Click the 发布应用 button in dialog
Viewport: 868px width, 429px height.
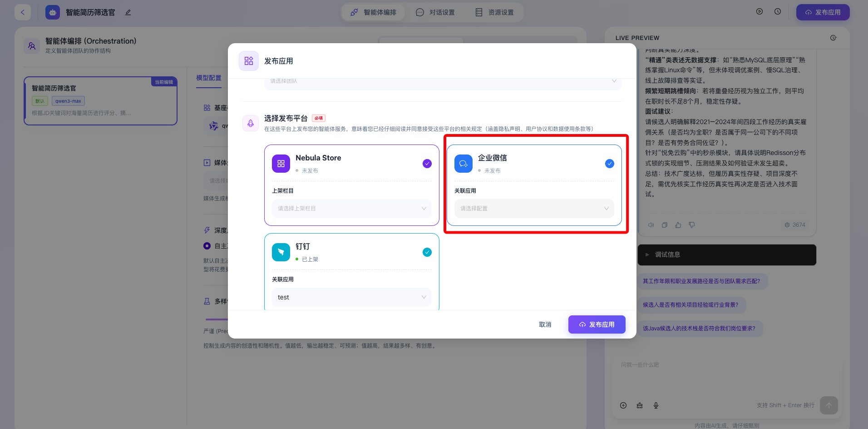coord(597,324)
